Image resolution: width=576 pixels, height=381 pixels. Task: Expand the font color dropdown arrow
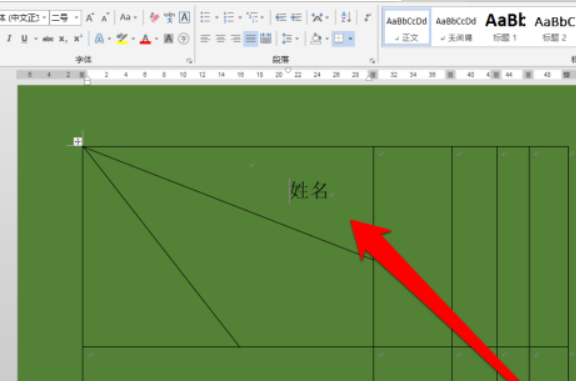(x=156, y=39)
